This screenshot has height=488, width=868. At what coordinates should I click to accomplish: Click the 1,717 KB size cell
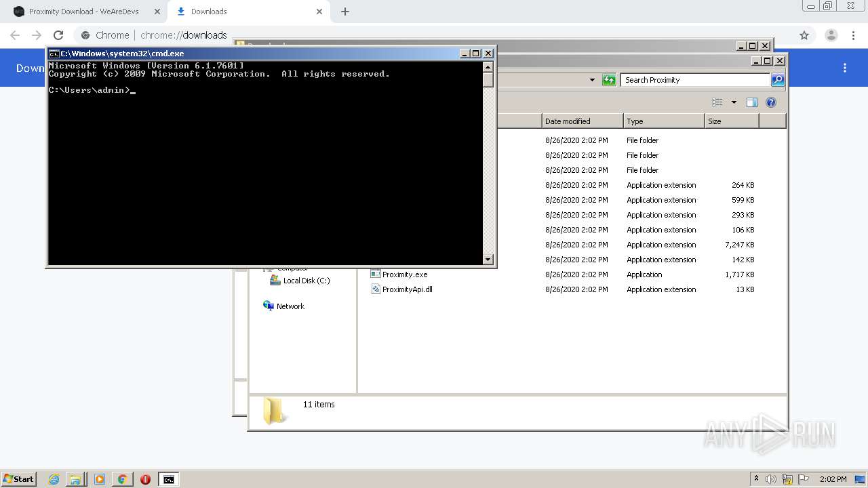(739, 274)
